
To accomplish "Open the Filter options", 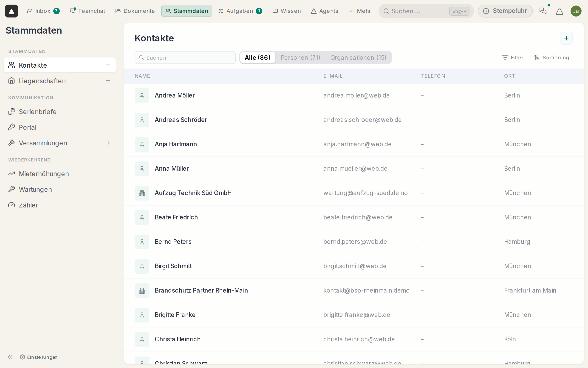I will coord(513,57).
